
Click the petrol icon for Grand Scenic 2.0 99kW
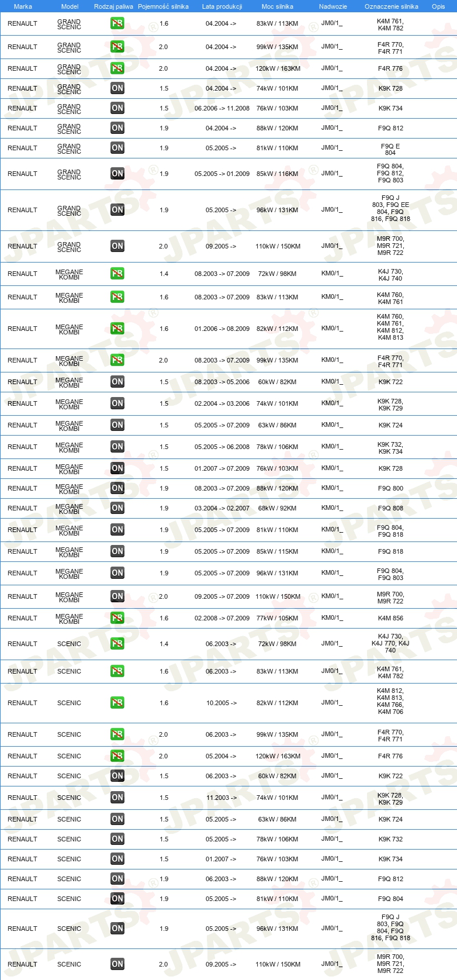click(x=117, y=47)
